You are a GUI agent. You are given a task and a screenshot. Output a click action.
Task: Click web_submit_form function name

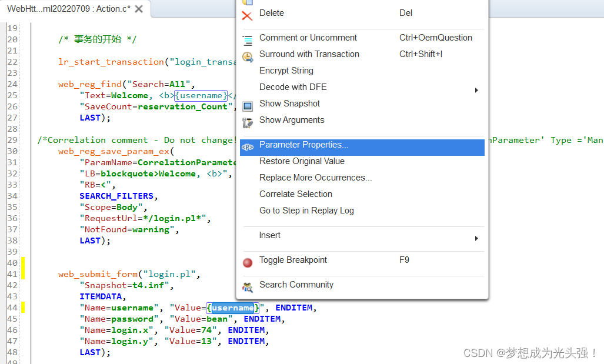tap(98, 274)
